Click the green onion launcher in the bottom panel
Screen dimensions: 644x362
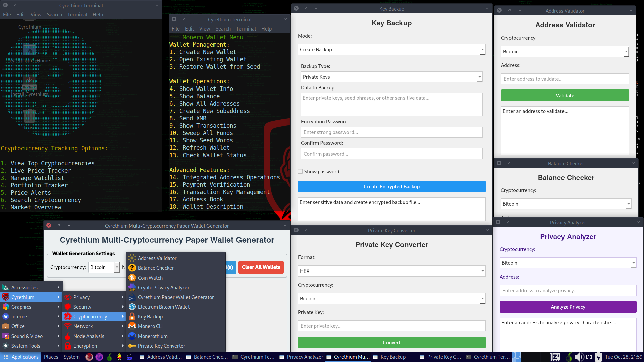click(x=109, y=357)
